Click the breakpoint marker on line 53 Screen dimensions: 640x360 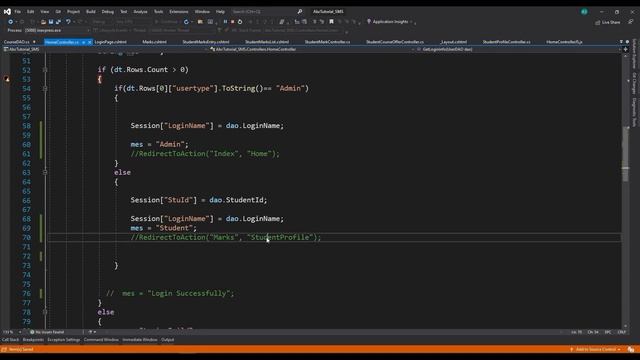tap(7, 79)
